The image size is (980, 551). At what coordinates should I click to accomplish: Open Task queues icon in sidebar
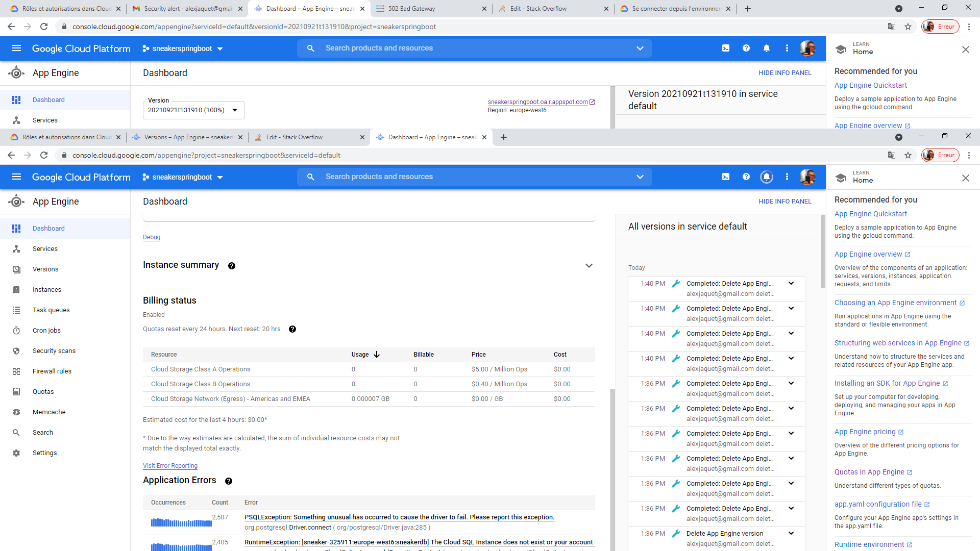pyautogui.click(x=16, y=310)
